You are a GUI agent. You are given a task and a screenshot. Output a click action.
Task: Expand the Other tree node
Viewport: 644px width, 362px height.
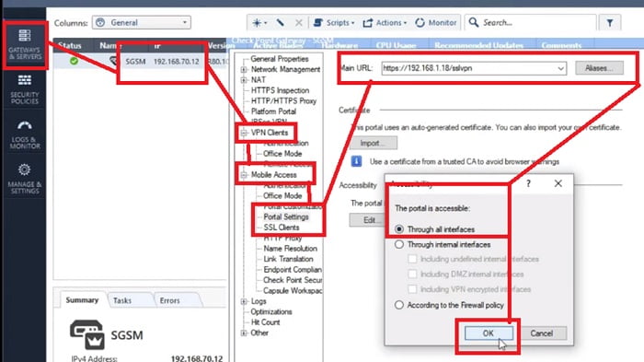244,333
